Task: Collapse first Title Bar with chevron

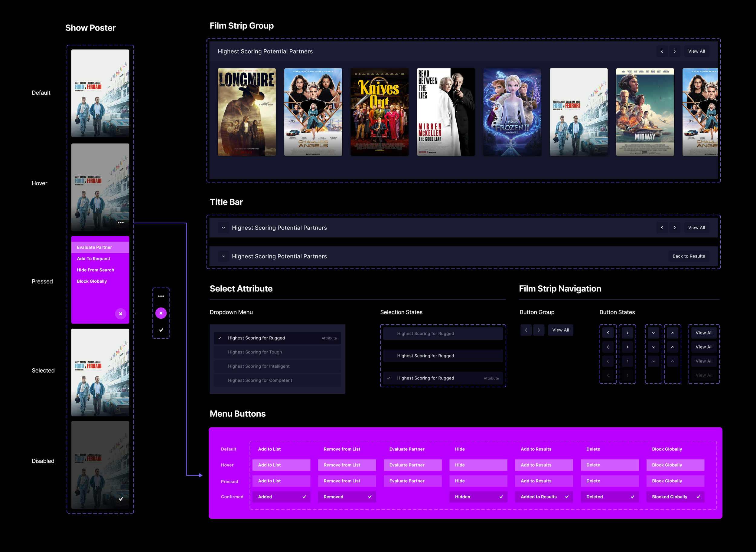Action: (223, 228)
